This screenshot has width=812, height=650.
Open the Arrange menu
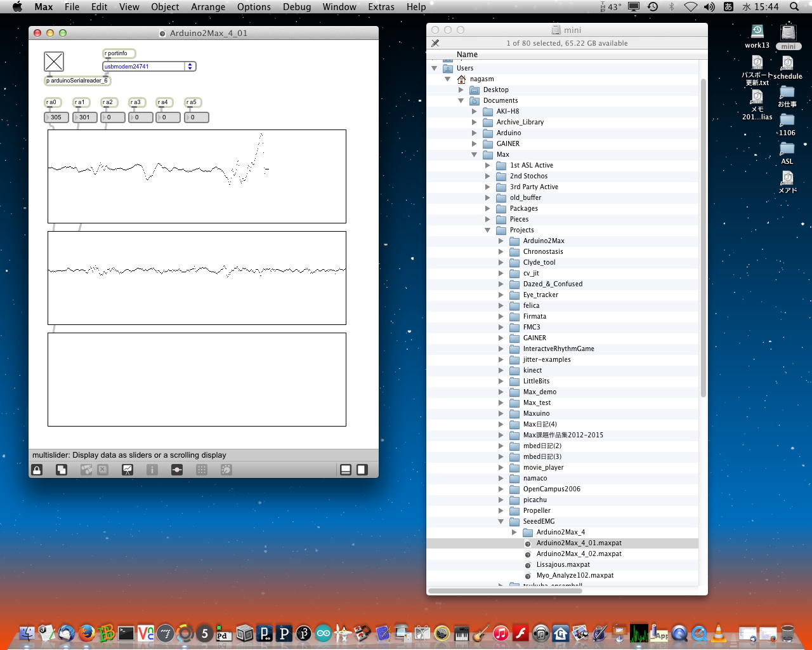(x=208, y=7)
